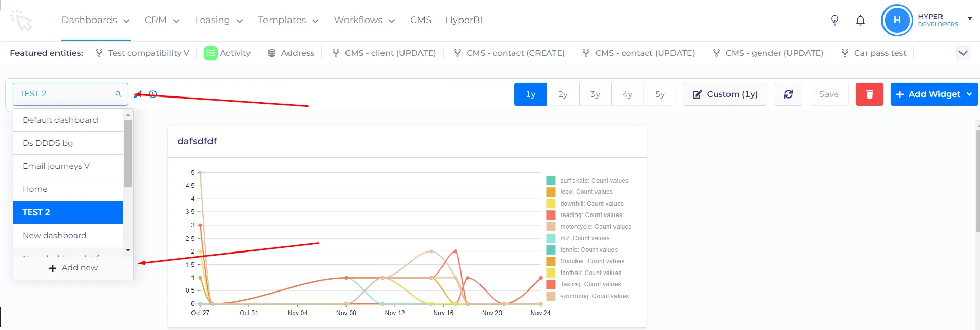Click the database icon next to Address
This screenshot has height=330, width=980.
[272, 53]
